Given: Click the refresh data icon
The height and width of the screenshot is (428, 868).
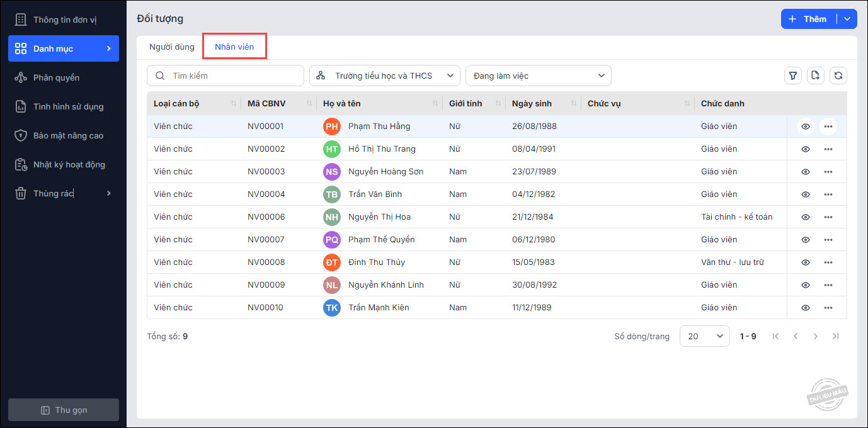Looking at the screenshot, I should (838, 76).
